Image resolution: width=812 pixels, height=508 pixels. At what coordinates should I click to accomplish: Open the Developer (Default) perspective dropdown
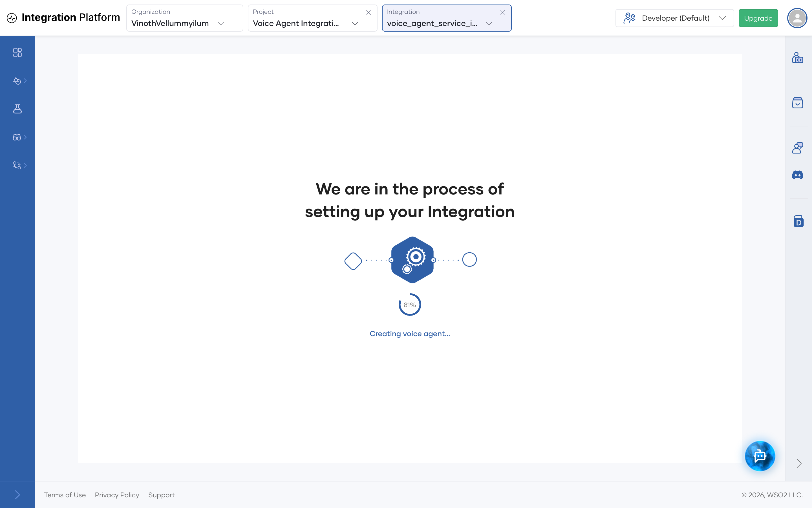click(674, 18)
